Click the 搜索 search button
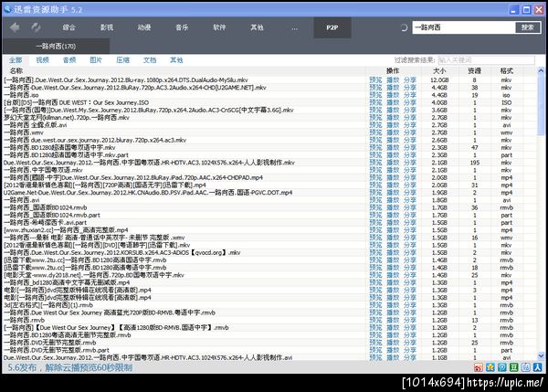 coord(528,27)
